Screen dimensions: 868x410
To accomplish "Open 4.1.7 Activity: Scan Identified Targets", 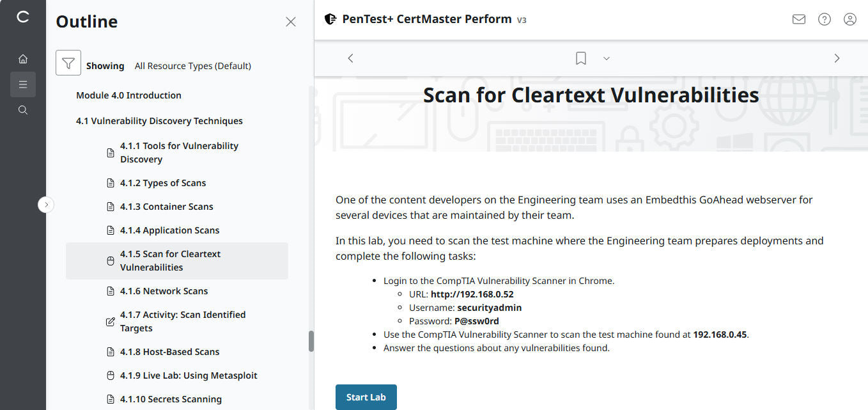I will coord(183,321).
